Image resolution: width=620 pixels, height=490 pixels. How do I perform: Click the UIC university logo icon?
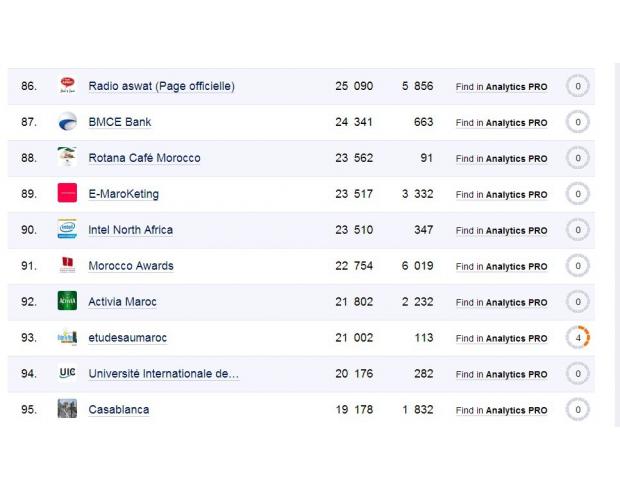tap(67, 373)
